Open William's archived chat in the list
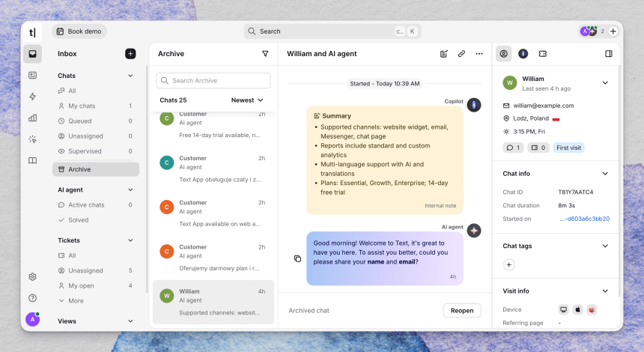 coord(213,302)
